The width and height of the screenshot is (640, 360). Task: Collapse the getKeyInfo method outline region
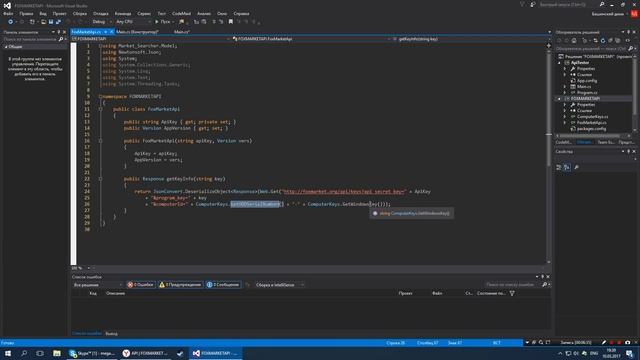[100, 179]
